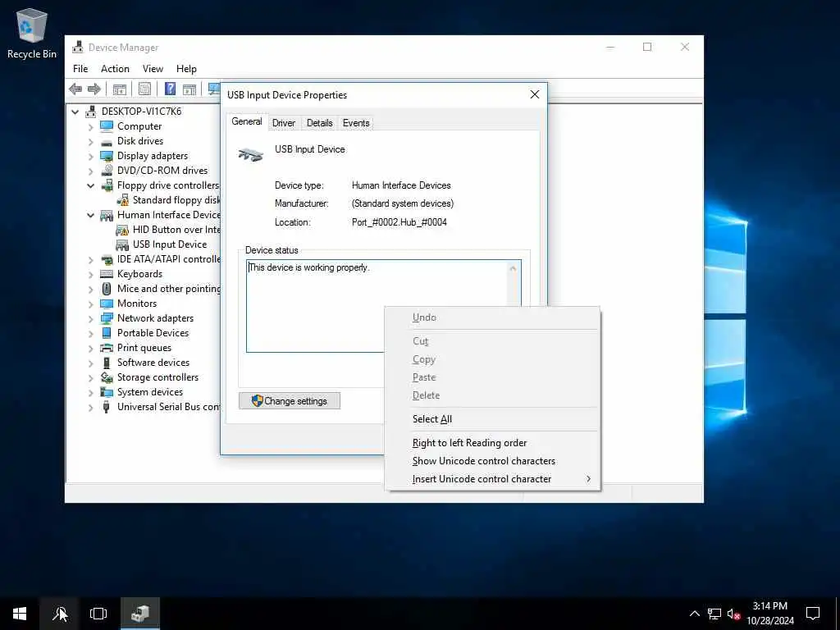The width and height of the screenshot is (840, 630).
Task: Open the Action menu
Action: pos(115,69)
